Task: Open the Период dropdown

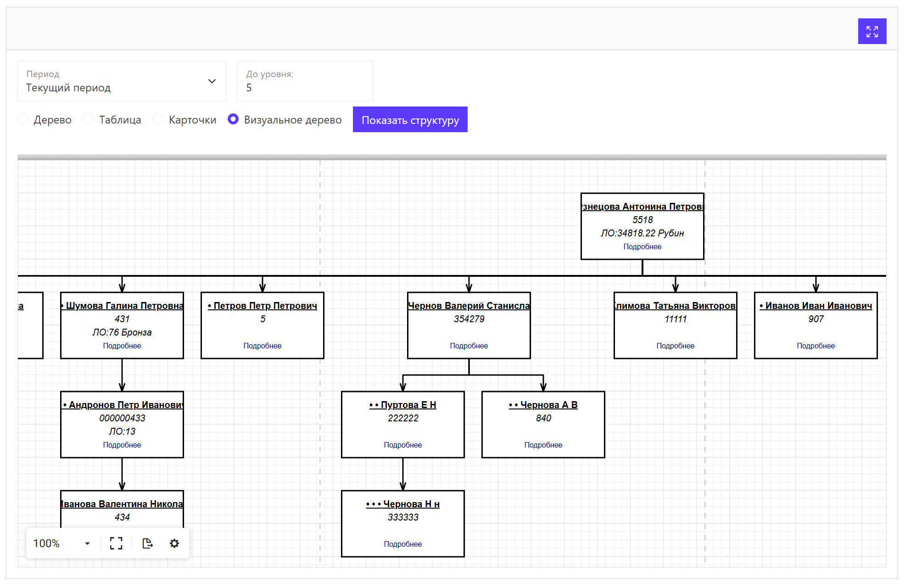Action: click(122, 81)
